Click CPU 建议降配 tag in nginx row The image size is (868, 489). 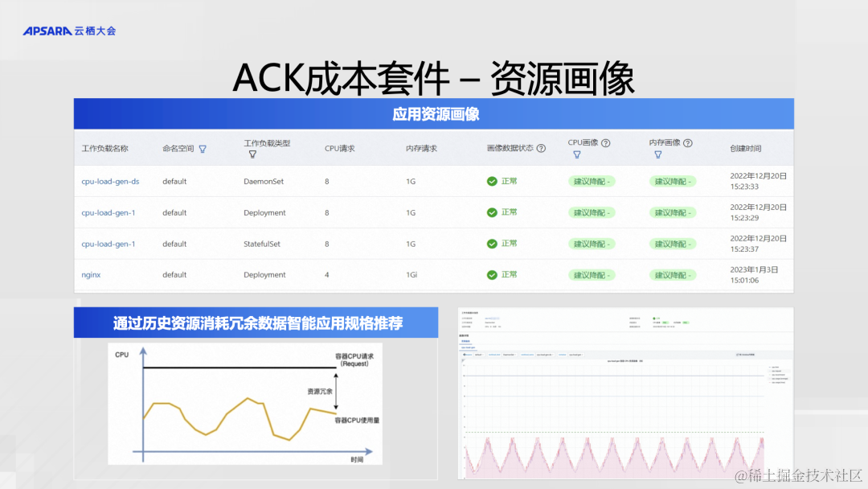(x=592, y=275)
